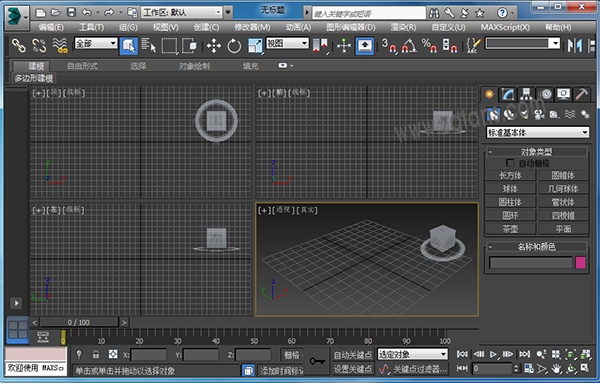This screenshot has height=383, width=600.
Task: Click the Save File icon
Action: coord(71,13)
